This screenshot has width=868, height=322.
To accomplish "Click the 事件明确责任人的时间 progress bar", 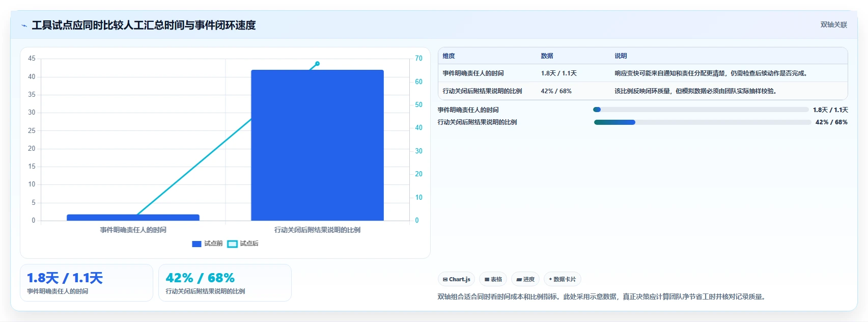I will 701,110.
